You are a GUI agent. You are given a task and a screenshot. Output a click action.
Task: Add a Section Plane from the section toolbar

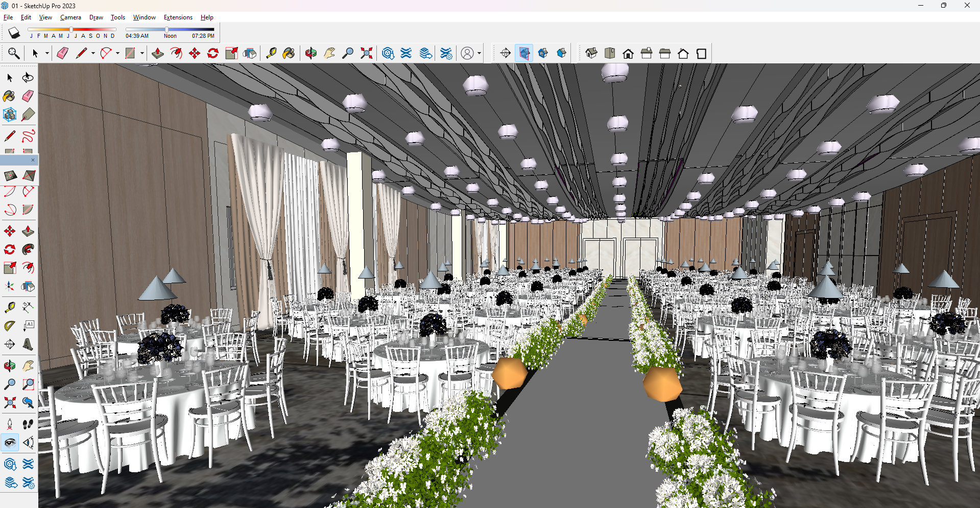click(505, 53)
